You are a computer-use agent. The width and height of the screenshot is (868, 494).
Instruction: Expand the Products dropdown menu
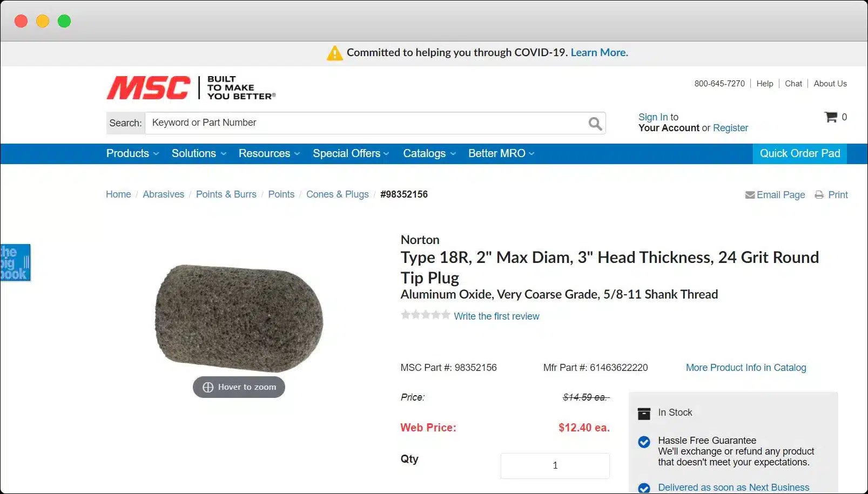tap(132, 154)
